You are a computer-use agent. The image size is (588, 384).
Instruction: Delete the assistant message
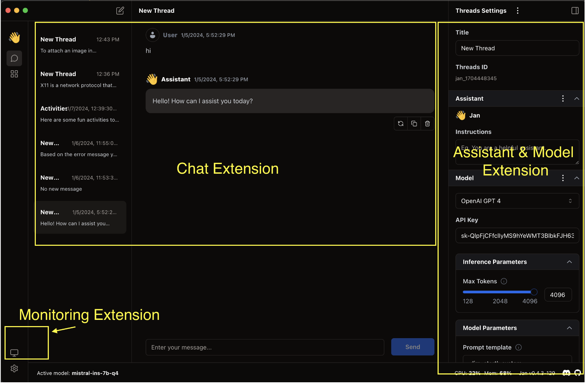(428, 124)
